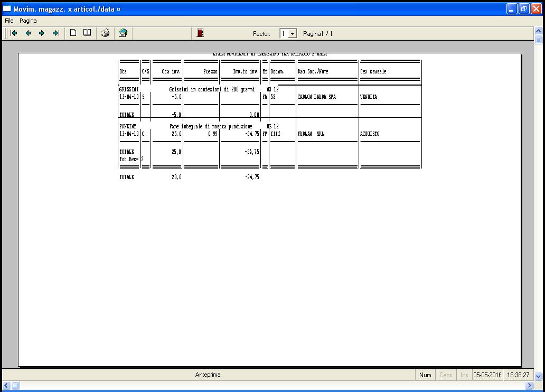Open the File menu
Screen dimensions: 545x392
(x=9, y=21)
